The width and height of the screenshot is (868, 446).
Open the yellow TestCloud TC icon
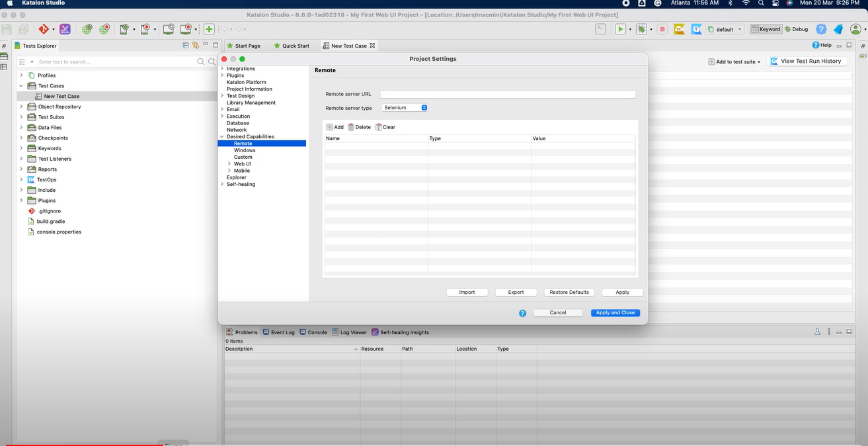tap(679, 29)
